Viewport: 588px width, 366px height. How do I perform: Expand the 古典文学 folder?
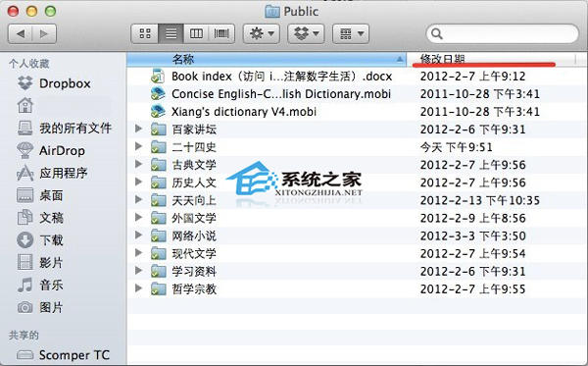(139, 164)
